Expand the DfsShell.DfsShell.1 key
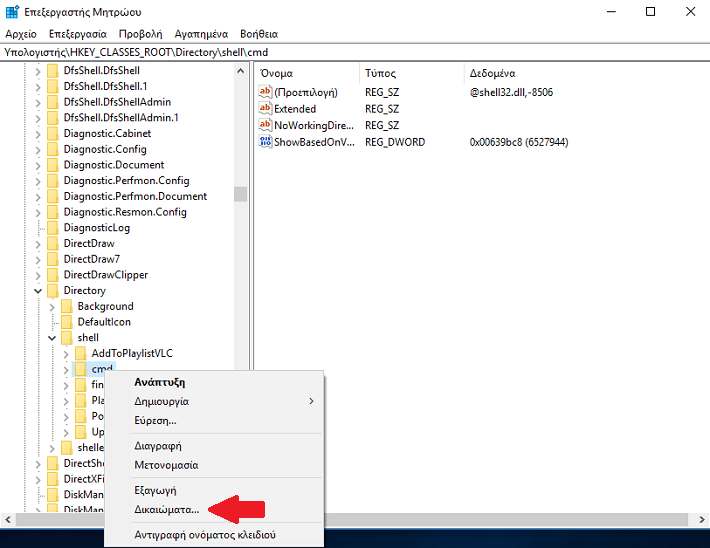The height and width of the screenshot is (548, 710). point(38,87)
